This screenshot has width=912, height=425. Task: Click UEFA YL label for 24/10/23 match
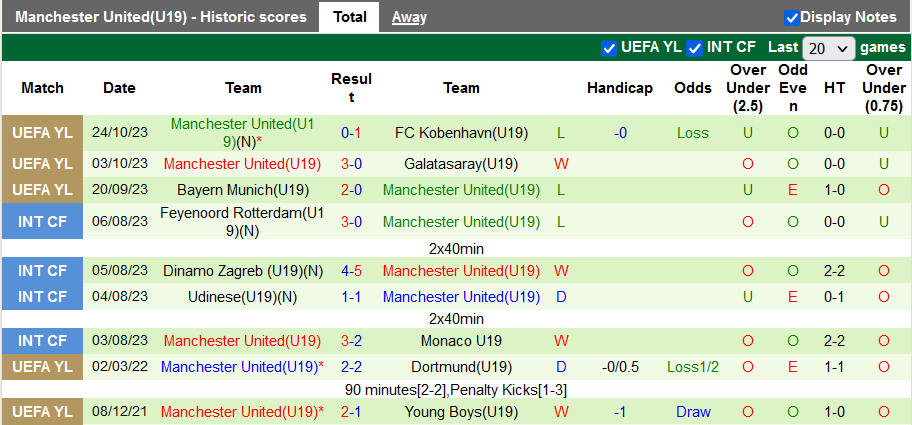click(x=42, y=133)
